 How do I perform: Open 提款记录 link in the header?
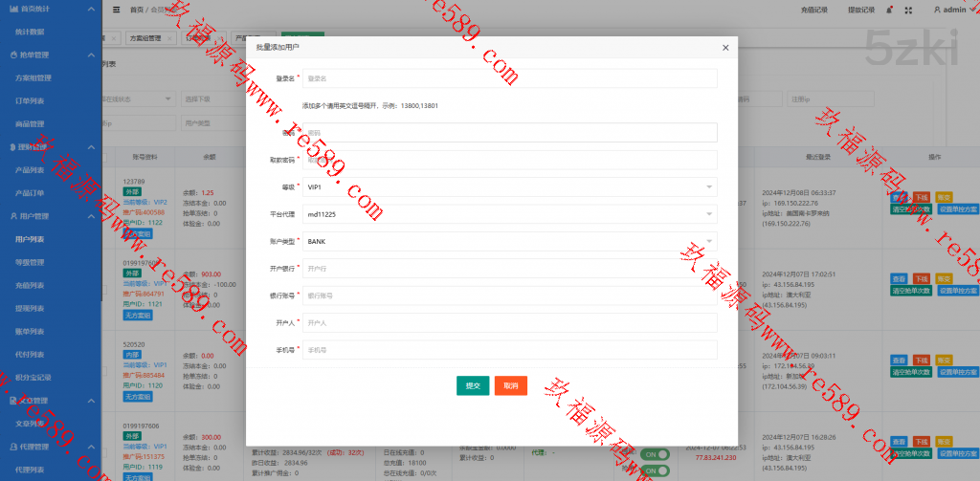click(x=861, y=10)
